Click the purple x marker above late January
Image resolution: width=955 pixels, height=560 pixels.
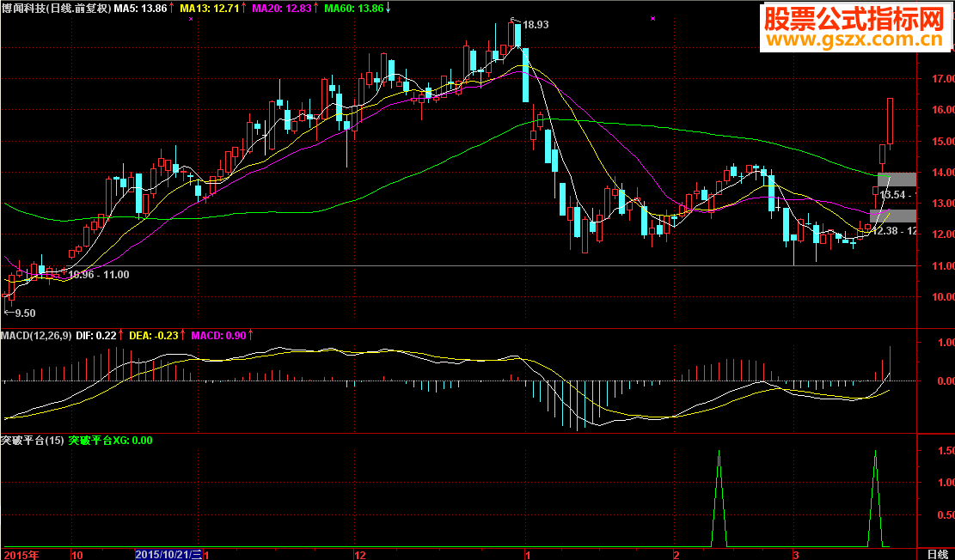point(653,18)
